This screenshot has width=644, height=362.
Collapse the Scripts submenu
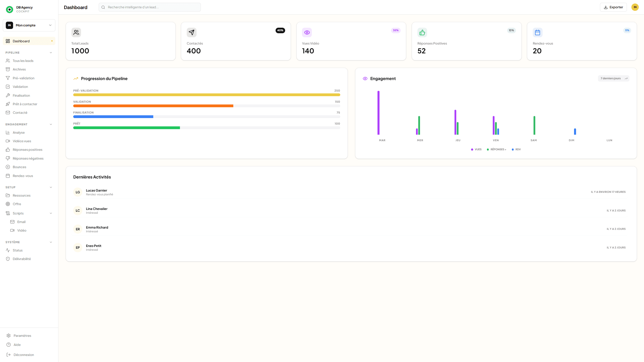point(51,213)
